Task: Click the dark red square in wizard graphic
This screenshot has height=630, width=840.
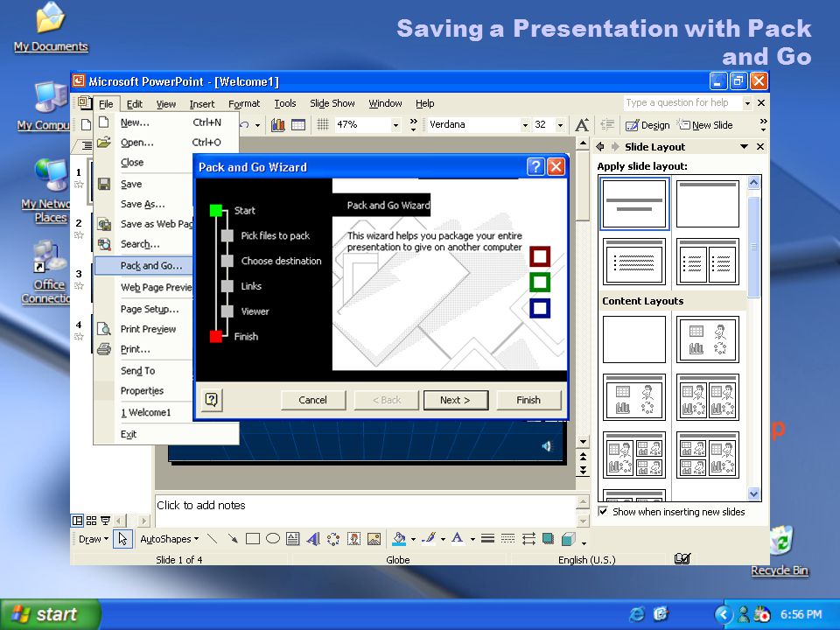Action: coord(540,256)
